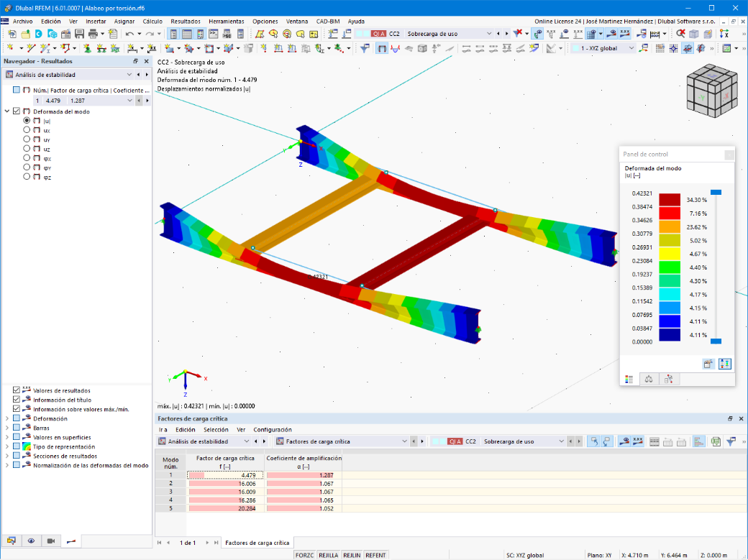Click the table filter funnel icon
Screen dimensions: 748x560
(731, 441)
